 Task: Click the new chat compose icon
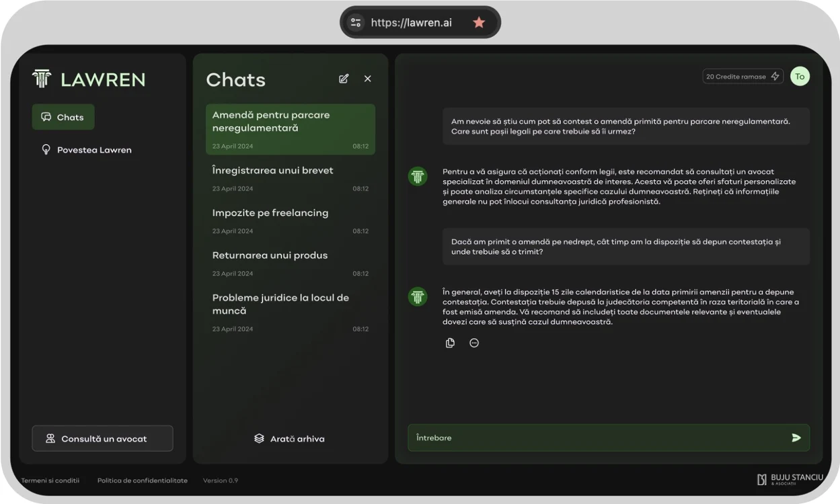[344, 79]
